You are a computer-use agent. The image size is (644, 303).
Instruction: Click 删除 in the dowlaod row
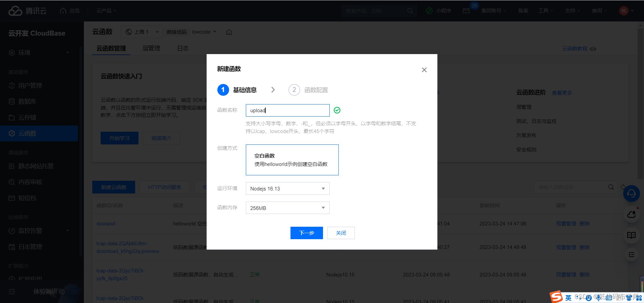[x=584, y=224]
